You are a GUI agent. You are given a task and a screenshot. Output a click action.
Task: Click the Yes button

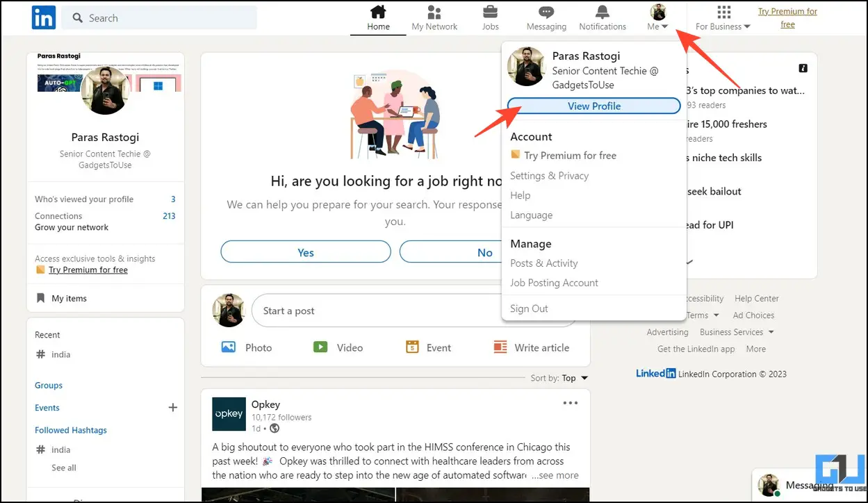coord(306,252)
